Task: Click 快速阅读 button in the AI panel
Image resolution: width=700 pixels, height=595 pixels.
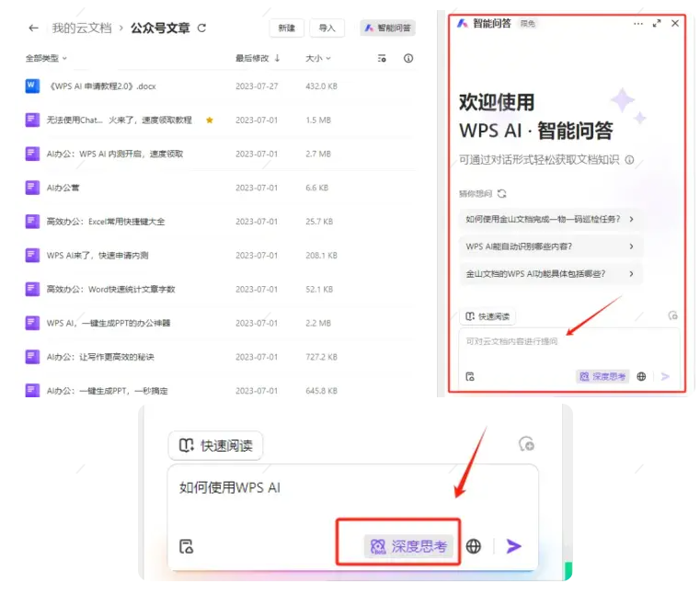Action: tap(488, 316)
